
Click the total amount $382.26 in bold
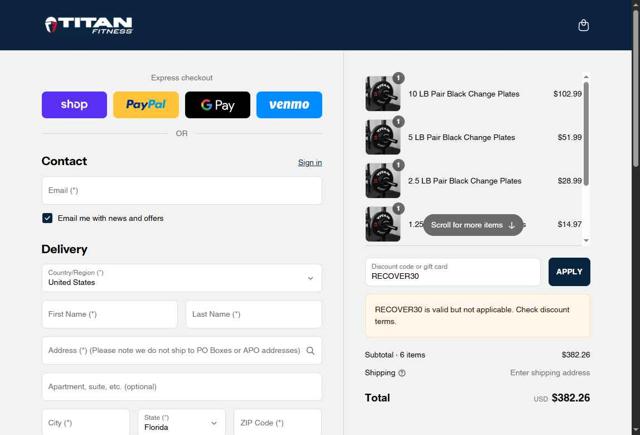pyautogui.click(x=571, y=397)
